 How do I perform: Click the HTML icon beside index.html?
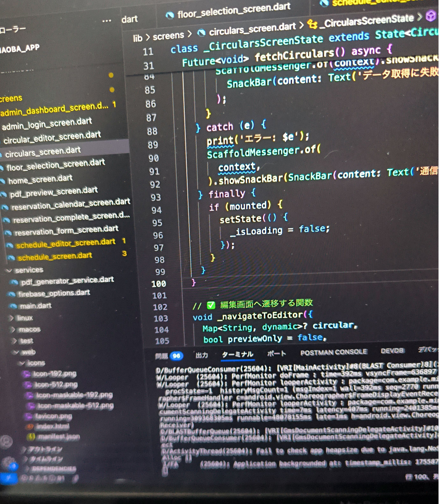point(29,427)
